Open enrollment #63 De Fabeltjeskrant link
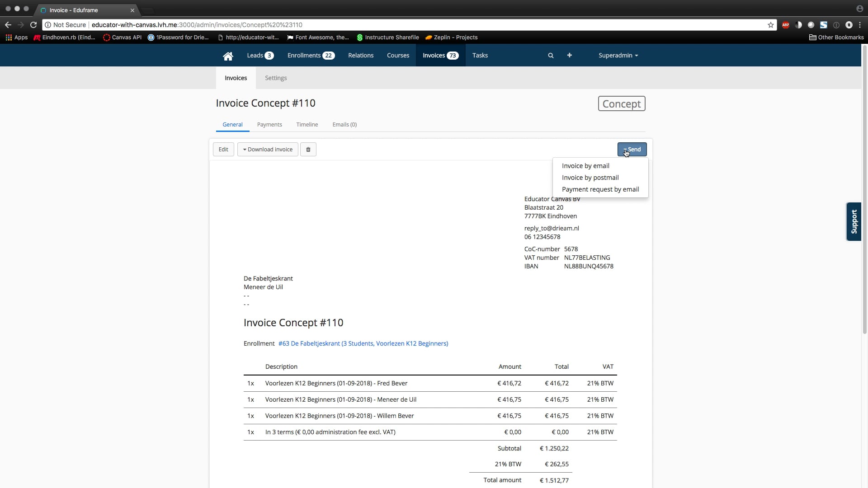868x488 pixels. (x=363, y=343)
